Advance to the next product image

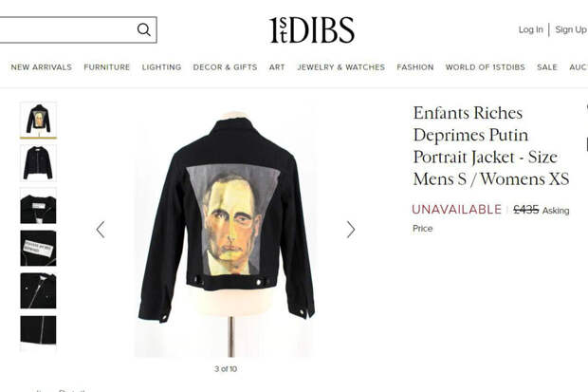tap(351, 230)
